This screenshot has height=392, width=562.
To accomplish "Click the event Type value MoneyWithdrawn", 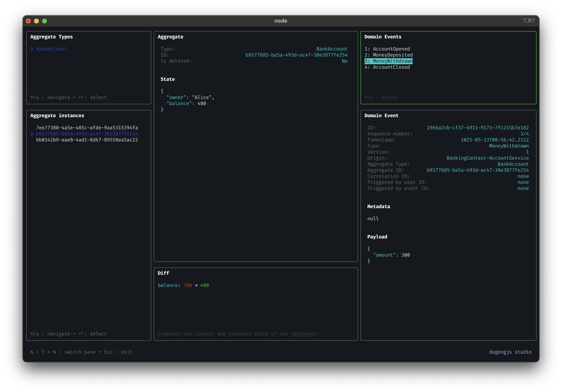I will tap(509, 146).
